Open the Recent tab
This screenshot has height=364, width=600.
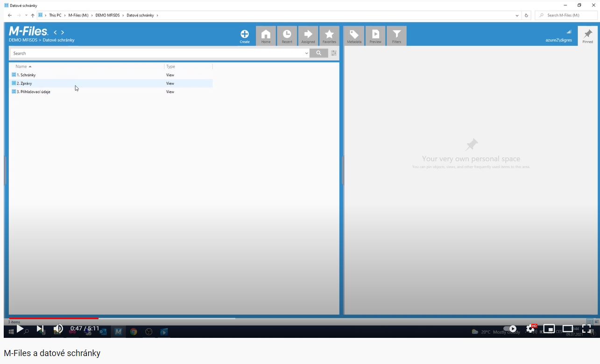[x=287, y=36]
